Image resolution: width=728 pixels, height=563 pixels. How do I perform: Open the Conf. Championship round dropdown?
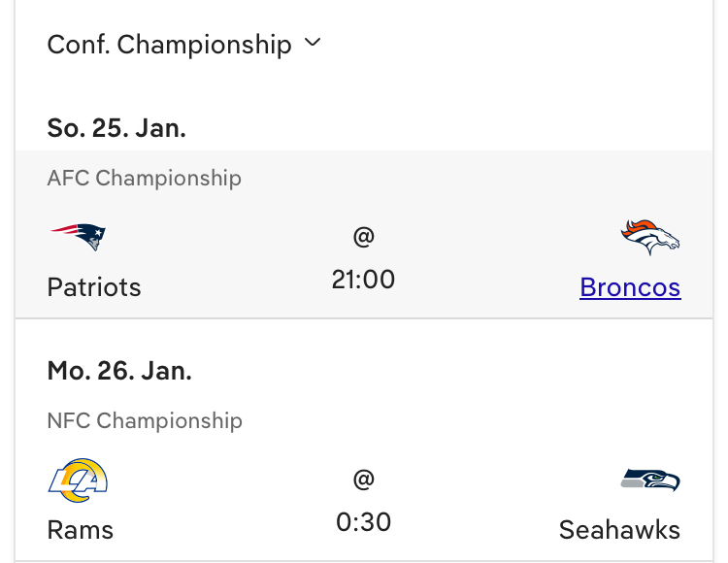tap(170, 45)
